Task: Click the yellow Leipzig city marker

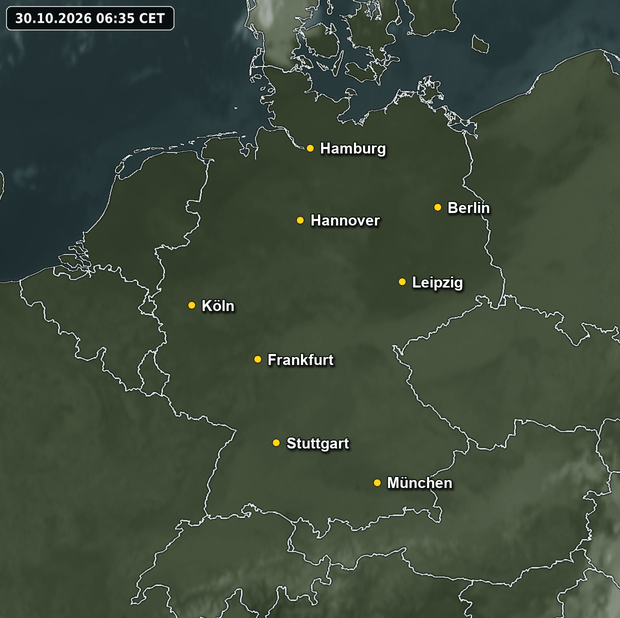Action: (x=402, y=282)
